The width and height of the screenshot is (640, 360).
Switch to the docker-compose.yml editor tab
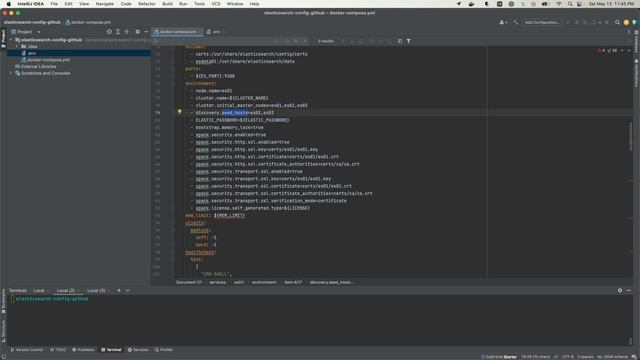tap(177, 31)
